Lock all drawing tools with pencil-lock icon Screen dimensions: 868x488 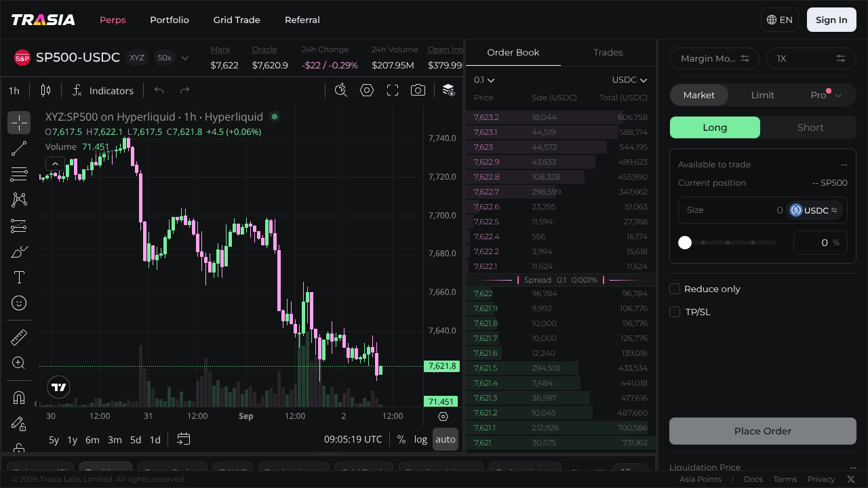click(x=19, y=424)
